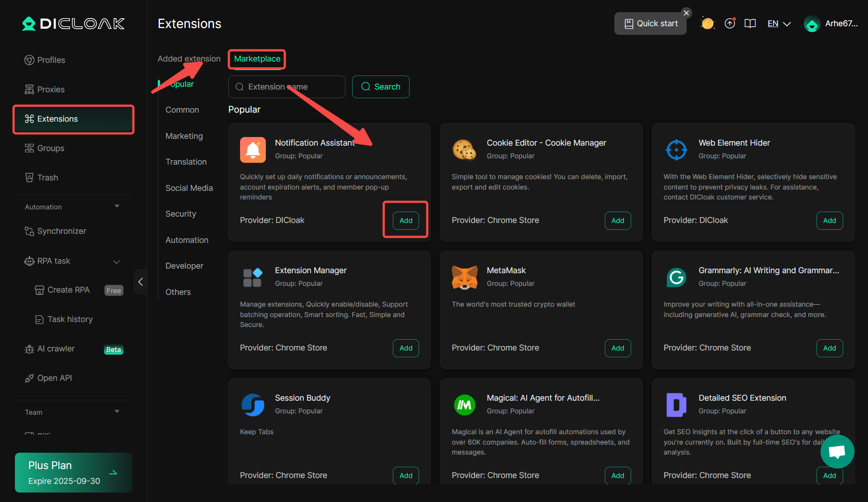Click the coin rewards icon
This screenshot has height=502, width=868.
point(708,24)
